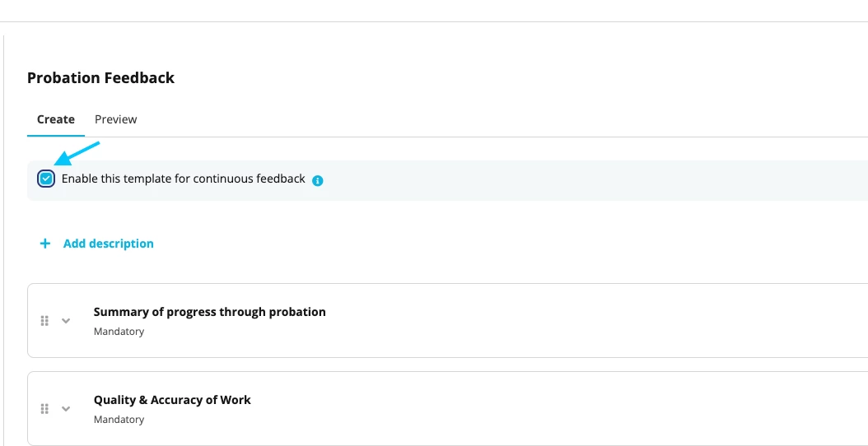Select the Create tab
868x446 pixels.
(56, 119)
